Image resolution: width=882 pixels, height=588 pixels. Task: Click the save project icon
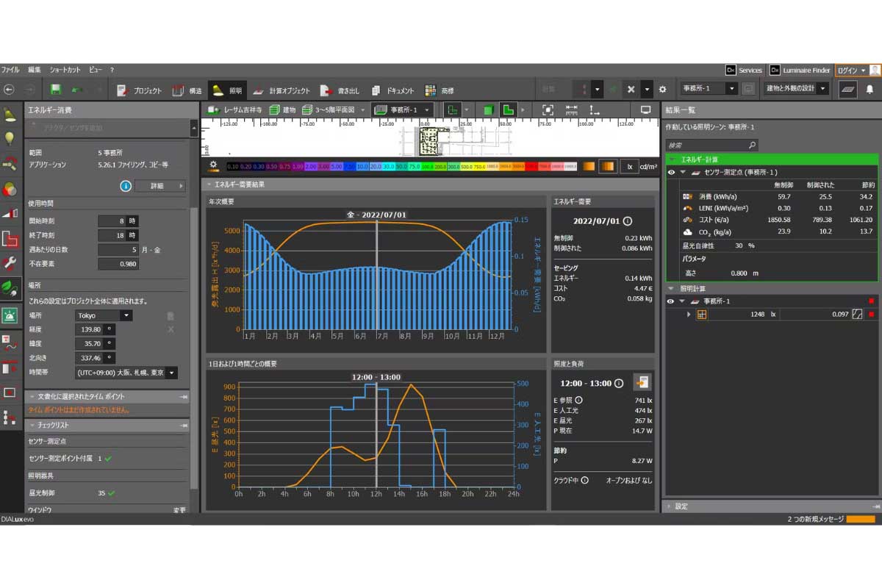click(x=56, y=90)
